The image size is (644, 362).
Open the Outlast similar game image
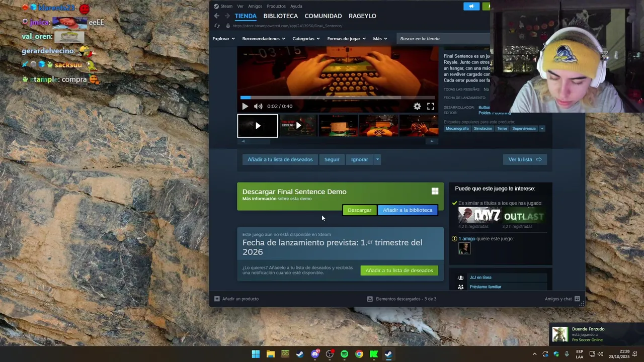[x=523, y=216]
